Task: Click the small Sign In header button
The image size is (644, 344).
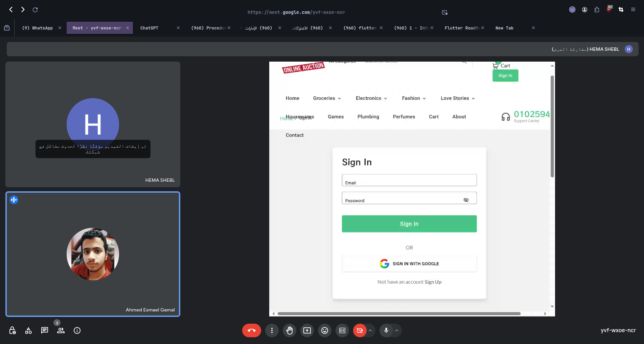Action: click(x=505, y=76)
